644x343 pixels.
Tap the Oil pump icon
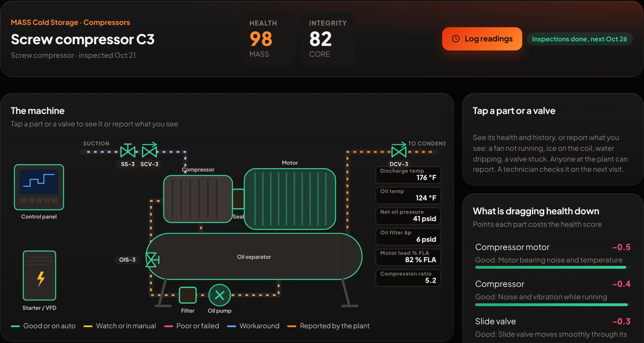coord(219,295)
